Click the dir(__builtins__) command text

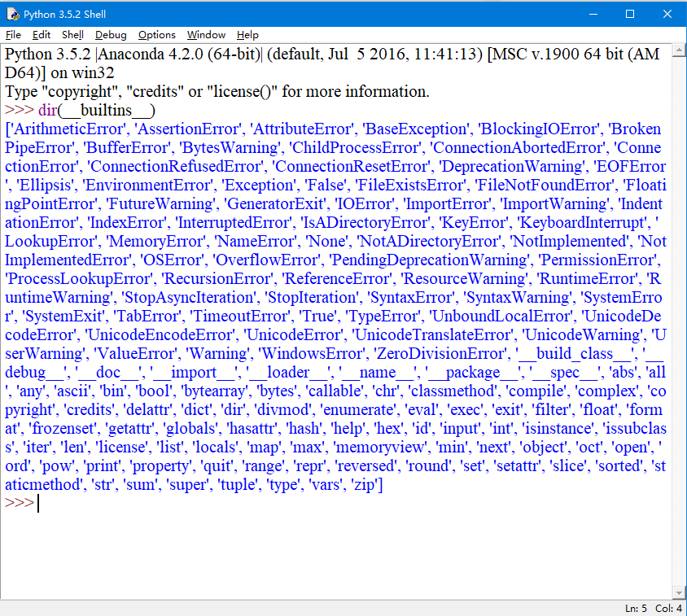coord(97,111)
